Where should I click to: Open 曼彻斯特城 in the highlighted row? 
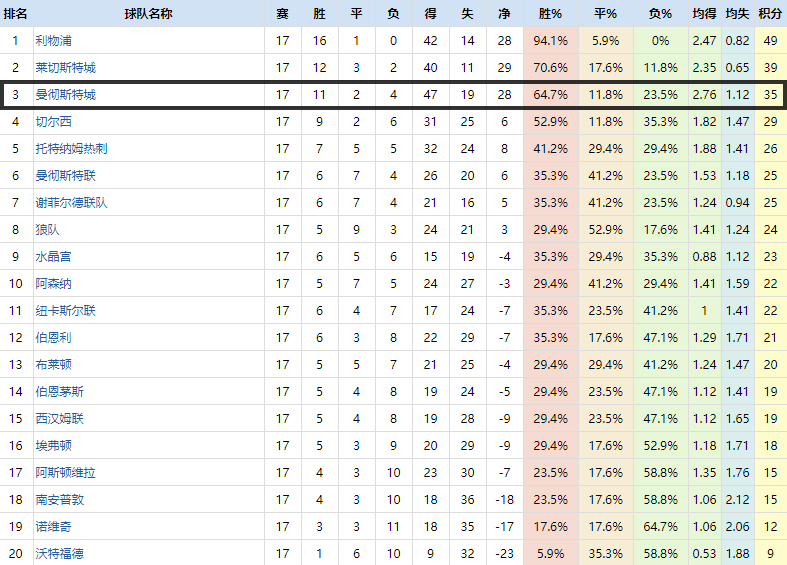coord(66,95)
